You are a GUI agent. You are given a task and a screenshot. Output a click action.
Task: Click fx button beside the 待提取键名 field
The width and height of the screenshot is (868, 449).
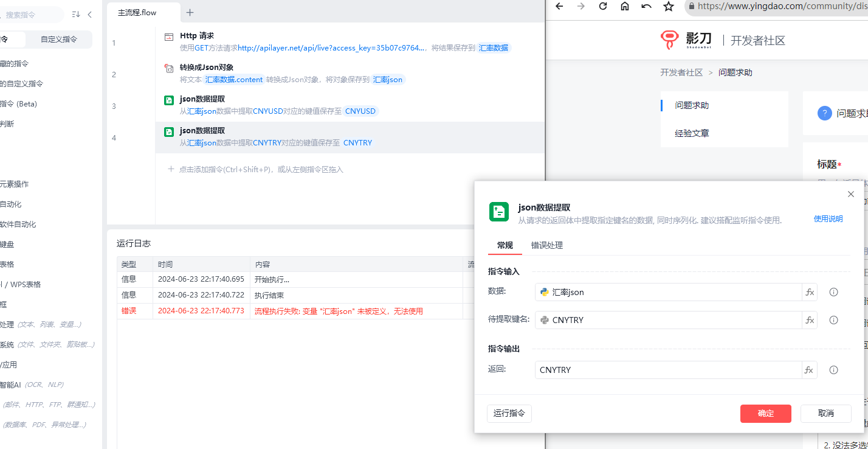pyautogui.click(x=810, y=320)
